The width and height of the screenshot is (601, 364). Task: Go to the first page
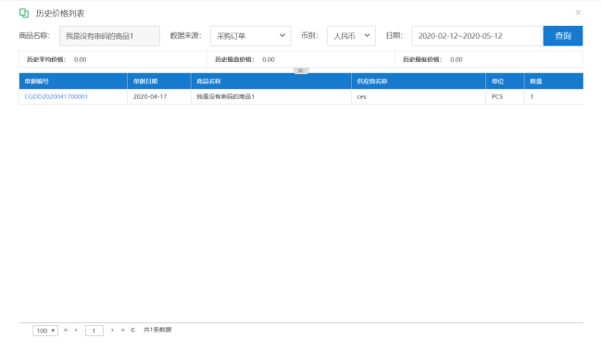[x=66, y=330]
